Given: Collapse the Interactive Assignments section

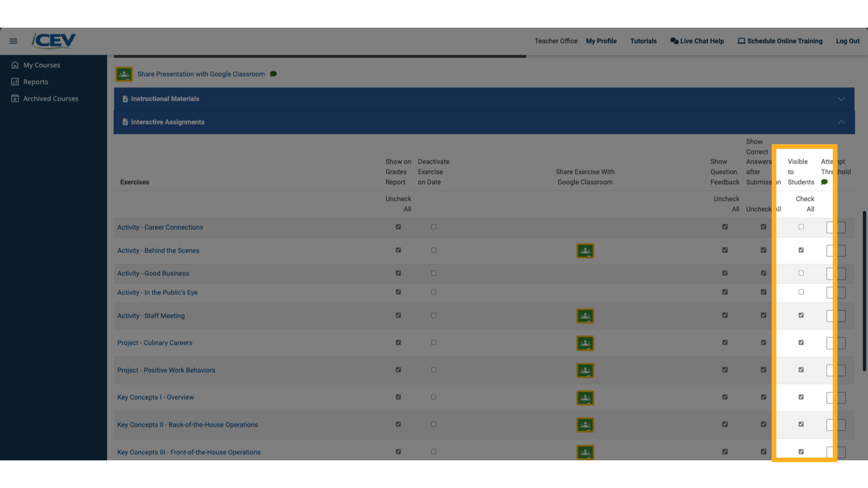Looking at the screenshot, I should click(x=841, y=122).
